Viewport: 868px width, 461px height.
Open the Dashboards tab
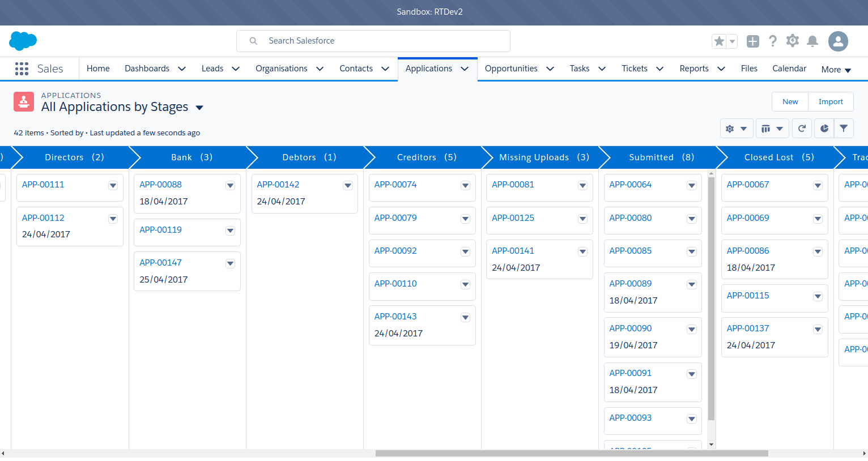(x=147, y=69)
